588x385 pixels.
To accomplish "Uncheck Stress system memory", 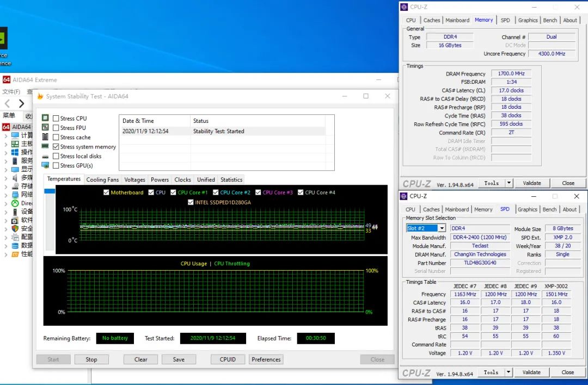I will click(x=56, y=147).
